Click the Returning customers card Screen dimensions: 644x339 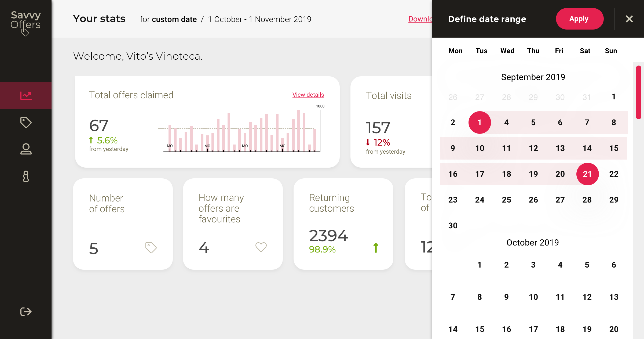coord(343,224)
